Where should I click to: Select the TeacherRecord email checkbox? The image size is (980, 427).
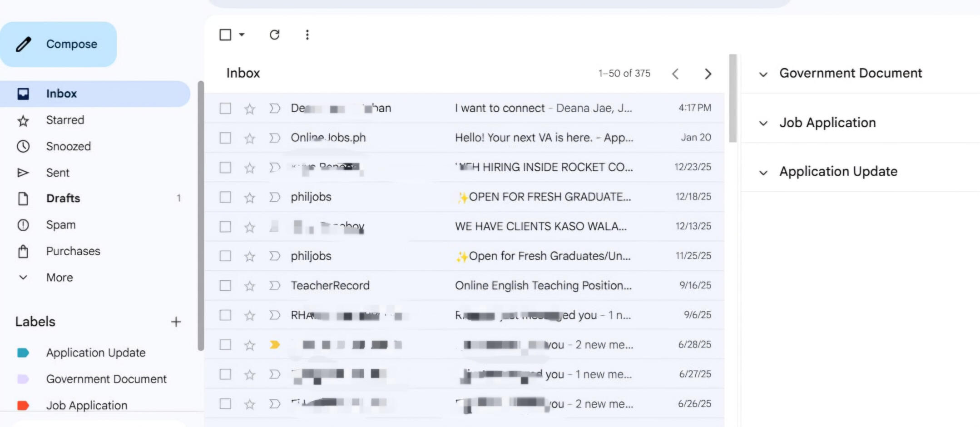pos(225,285)
